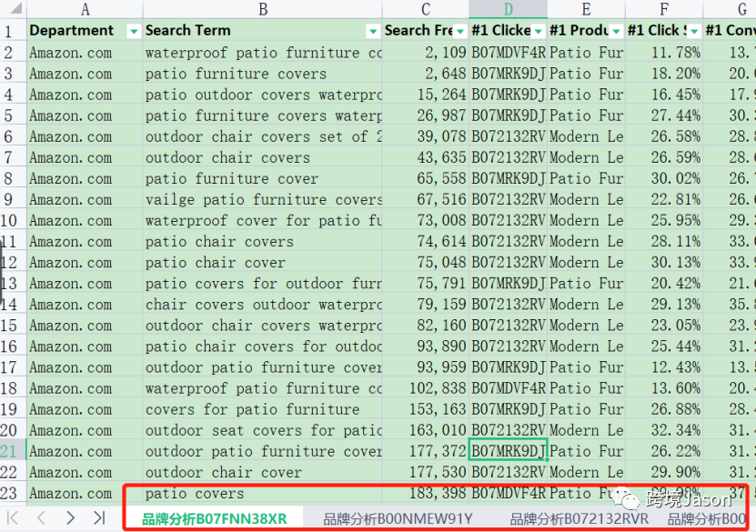Click the search frequency value 43,635
The height and width of the screenshot is (532, 756).
(441, 157)
